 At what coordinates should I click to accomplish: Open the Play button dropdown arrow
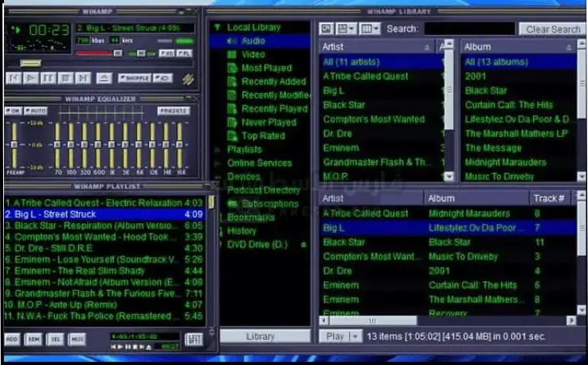tap(355, 336)
